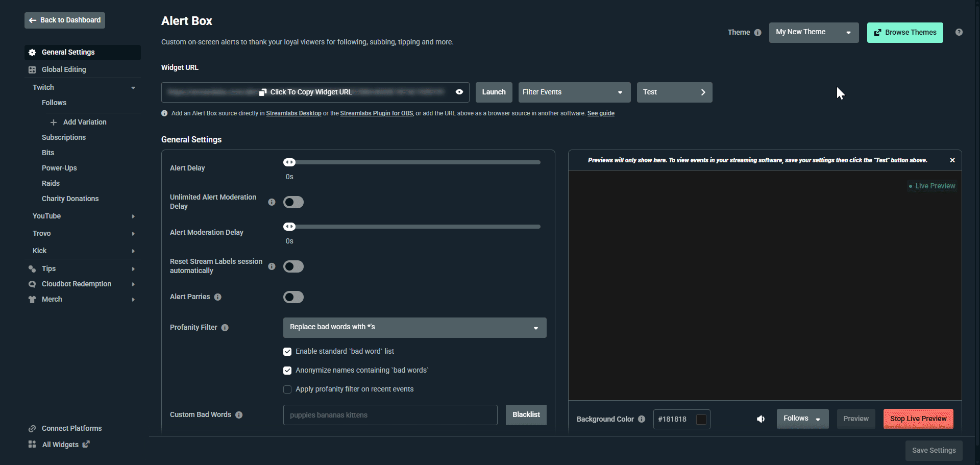Toggle Unlimited Alert Moderation Delay switch
980x465 pixels.
pyautogui.click(x=293, y=202)
